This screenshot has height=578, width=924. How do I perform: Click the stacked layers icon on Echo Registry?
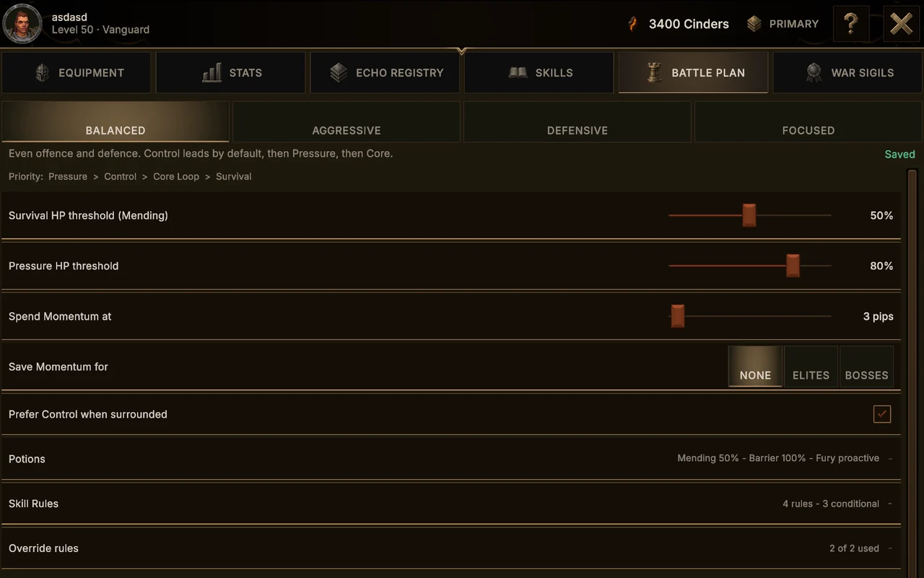click(x=339, y=72)
